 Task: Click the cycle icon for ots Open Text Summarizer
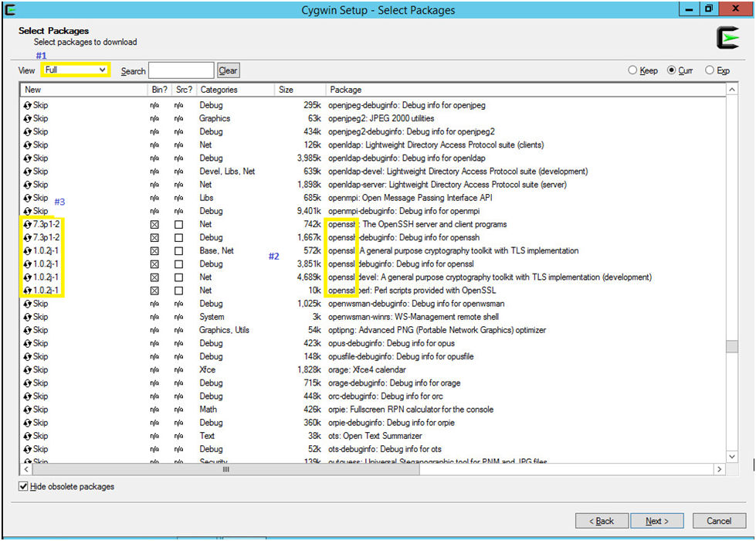(x=28, y=436)
